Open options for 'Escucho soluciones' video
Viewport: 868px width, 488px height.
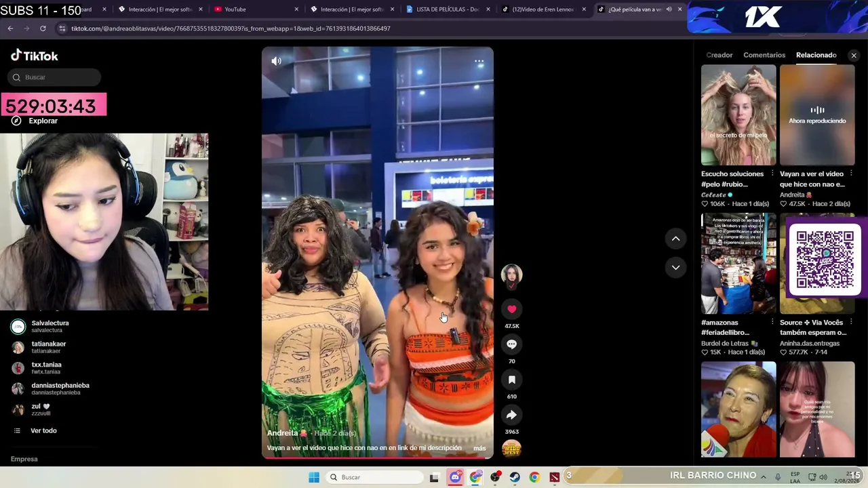tap(772, 174)
